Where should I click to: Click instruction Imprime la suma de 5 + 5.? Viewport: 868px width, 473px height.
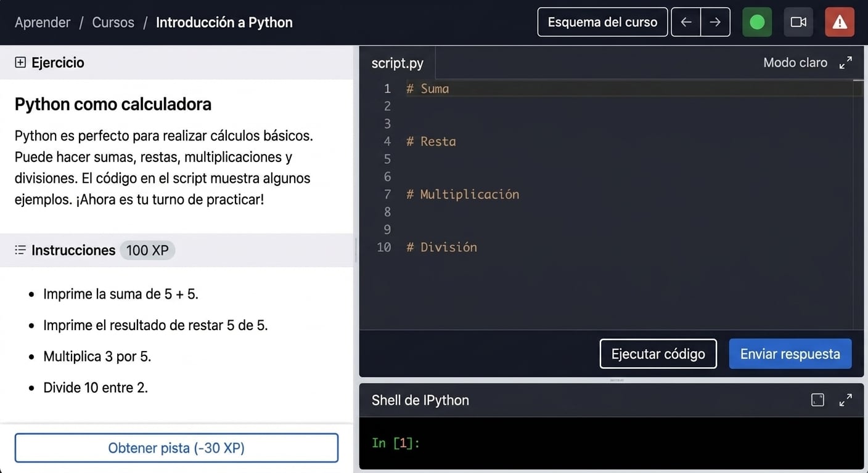point(121,294)
